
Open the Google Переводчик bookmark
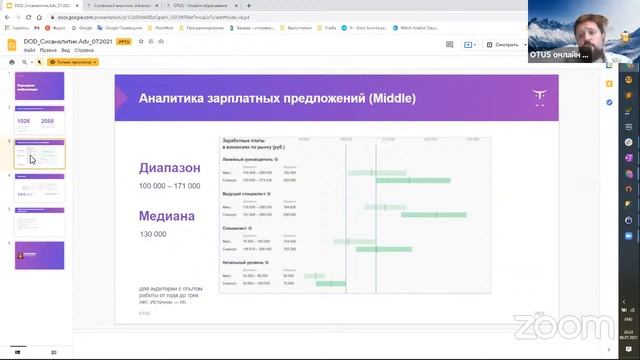click(120, 28)
